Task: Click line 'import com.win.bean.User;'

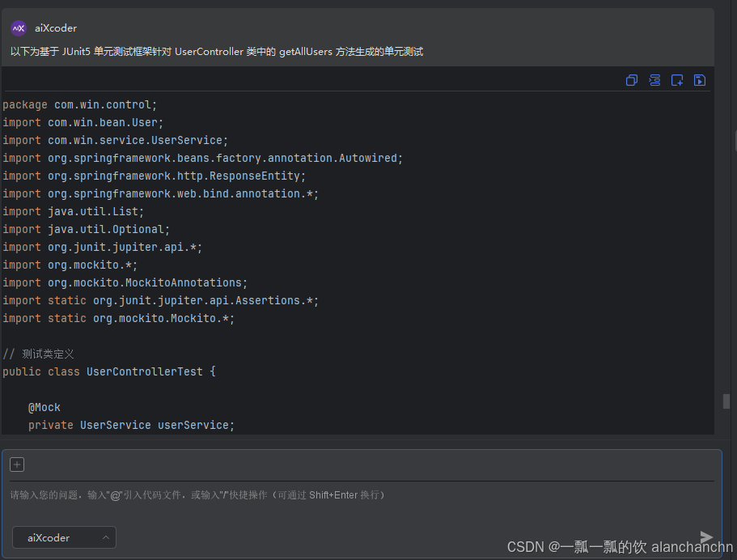Action: click(x=83, y=122)
